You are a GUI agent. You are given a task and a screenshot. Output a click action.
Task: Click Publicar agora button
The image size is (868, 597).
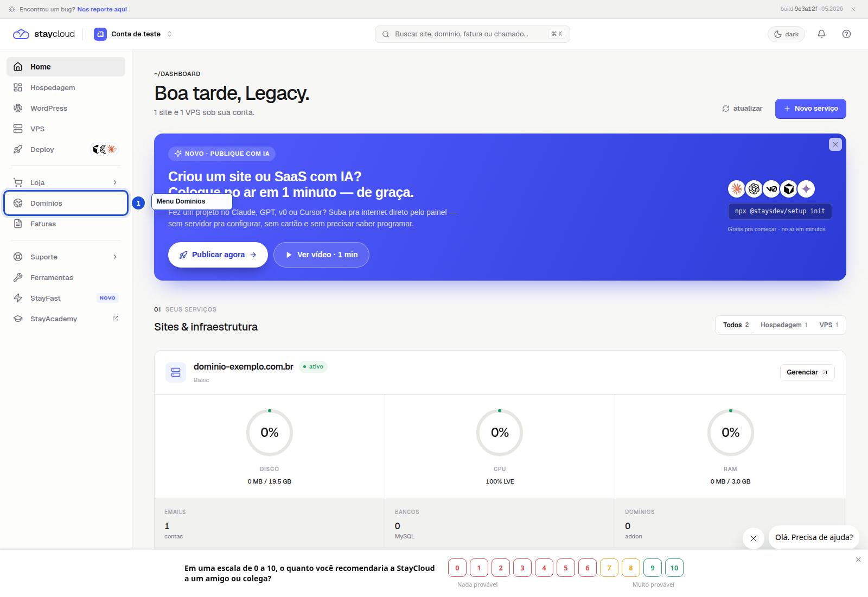[218, 255]
